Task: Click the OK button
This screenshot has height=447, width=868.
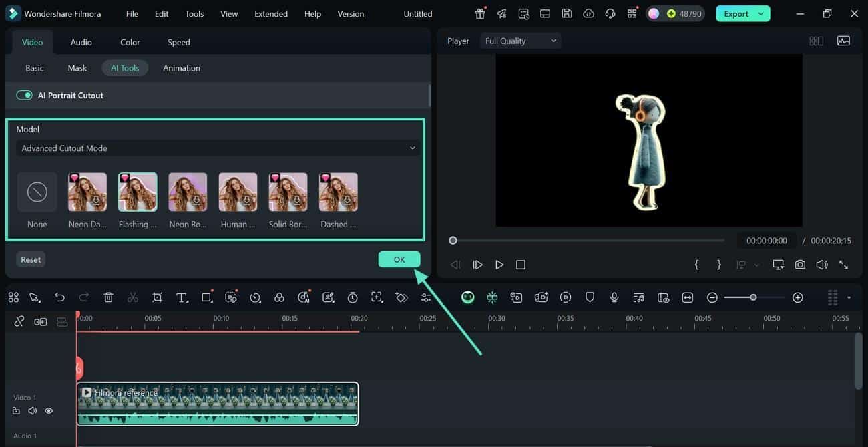Action: [399, 259]
